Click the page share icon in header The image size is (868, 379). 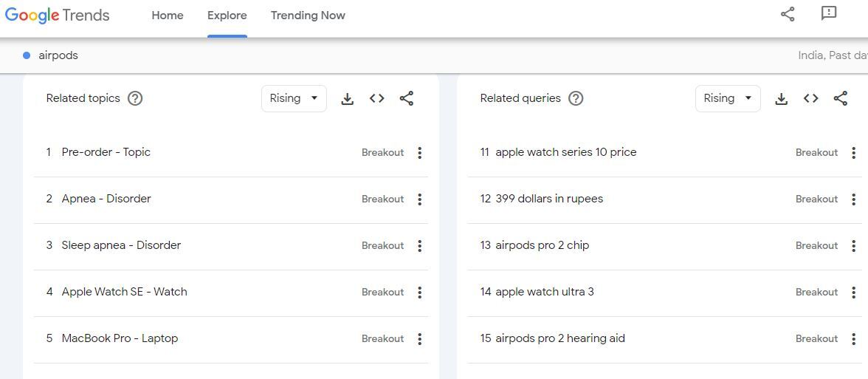788,14
